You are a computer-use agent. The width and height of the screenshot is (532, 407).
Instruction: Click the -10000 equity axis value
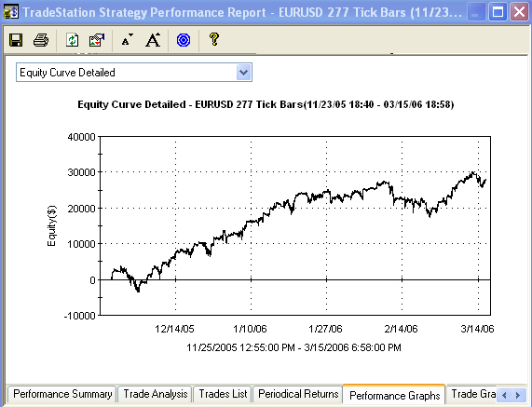[x=80, y=316]
